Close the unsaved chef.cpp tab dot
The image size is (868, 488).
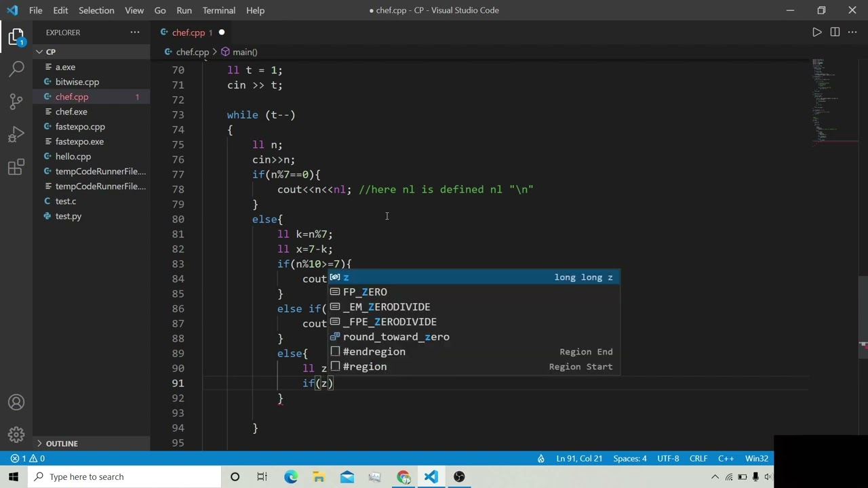pyautogui.click(x=222, y=33)
